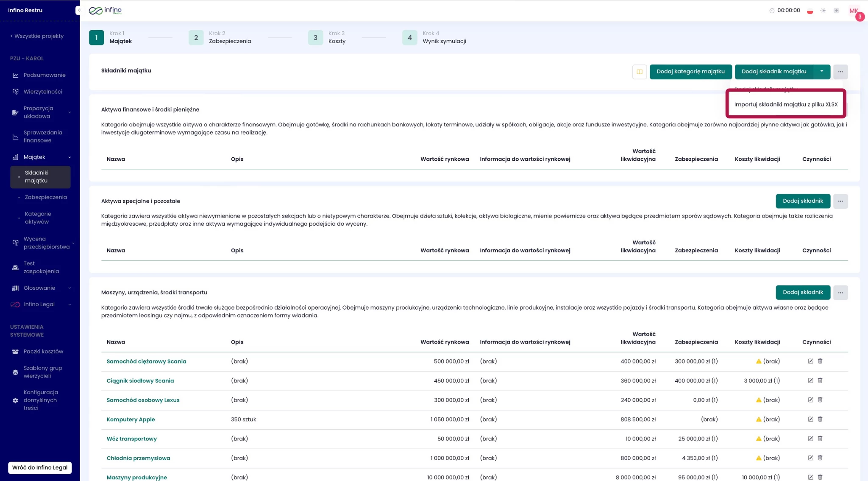Screen dimensions: 868x481
Task: Click the warning icon in the Chłodnia przemysłowa row
Action: (759, 458)
